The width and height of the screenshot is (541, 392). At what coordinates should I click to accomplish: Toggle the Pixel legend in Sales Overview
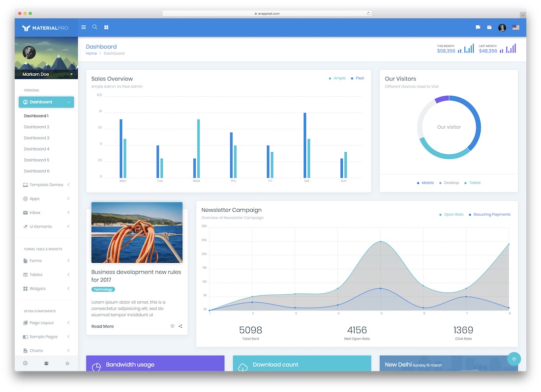(358, 78)
